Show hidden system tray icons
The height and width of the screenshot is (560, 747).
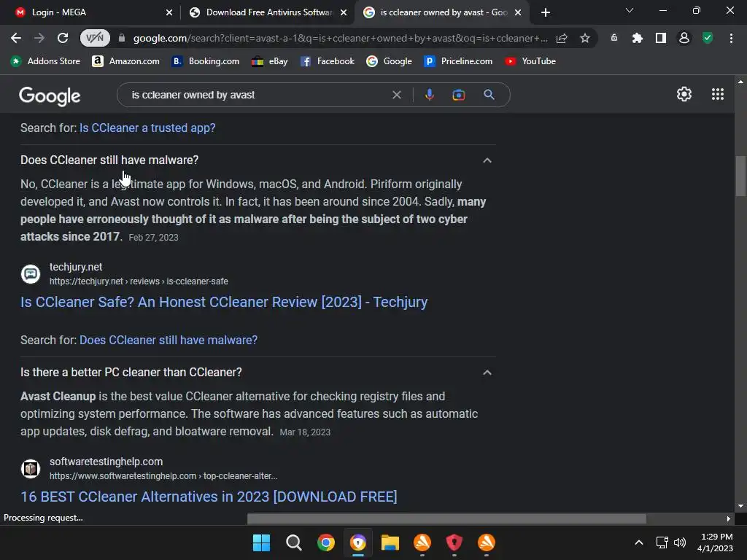coord(639,542)
